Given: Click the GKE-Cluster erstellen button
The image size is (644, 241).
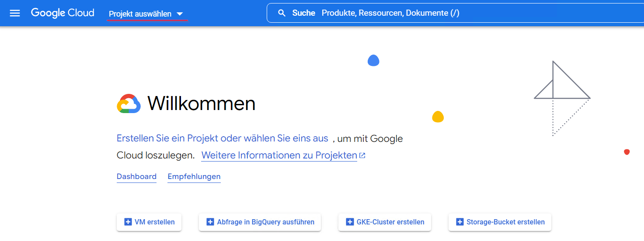Looking at the screenshot, I should click(x=385, y=222).
